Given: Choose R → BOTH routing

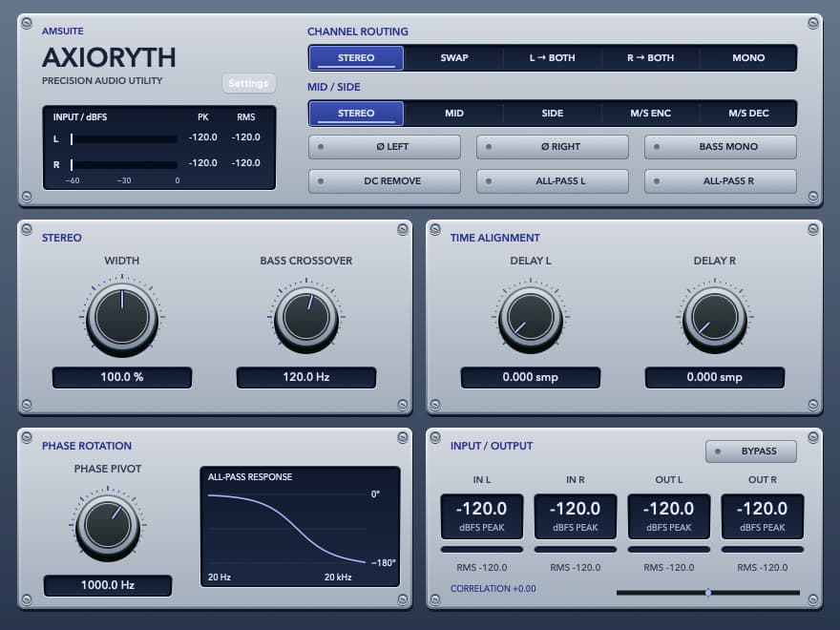Looking at the screenshot, I should coord(650,58).
